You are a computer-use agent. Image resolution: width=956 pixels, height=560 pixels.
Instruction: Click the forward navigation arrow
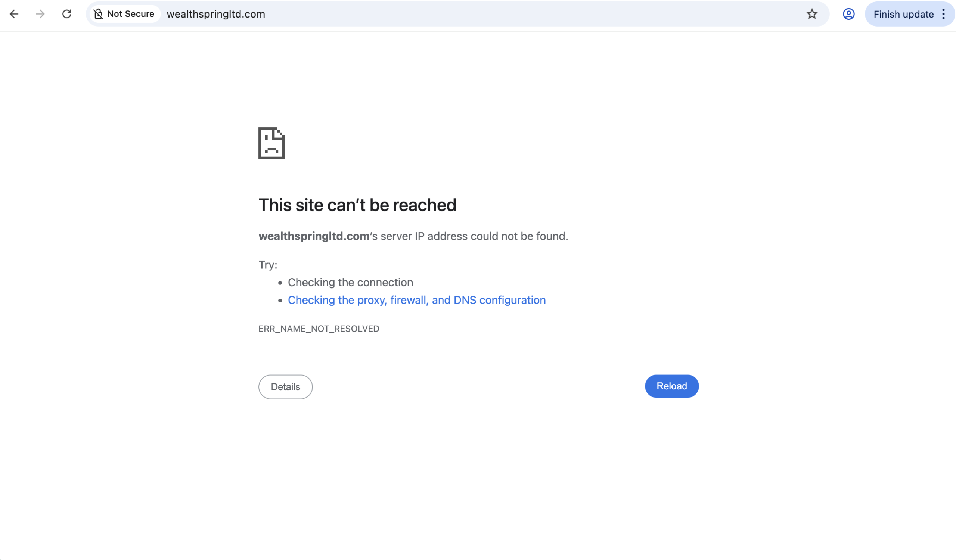click(x=40, y=14)
